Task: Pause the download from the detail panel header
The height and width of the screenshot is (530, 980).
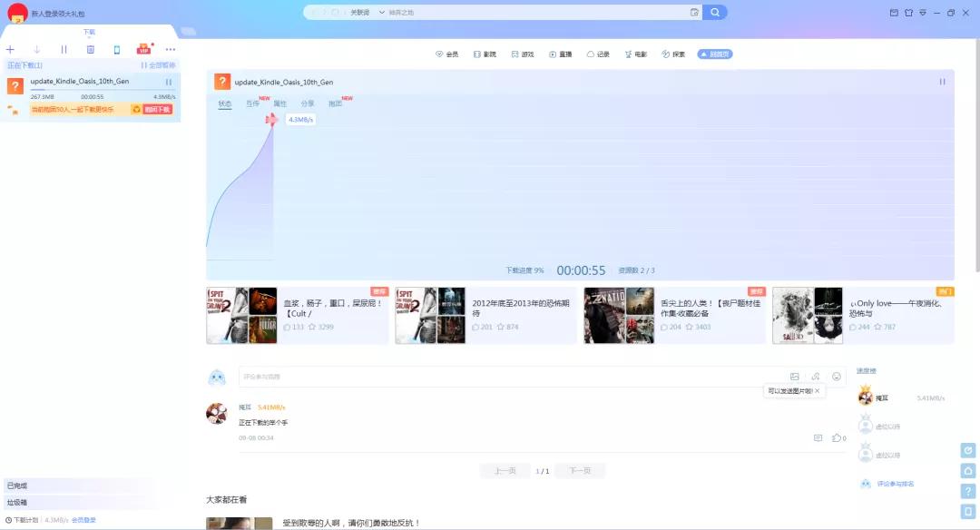Action: coord(942,82)
